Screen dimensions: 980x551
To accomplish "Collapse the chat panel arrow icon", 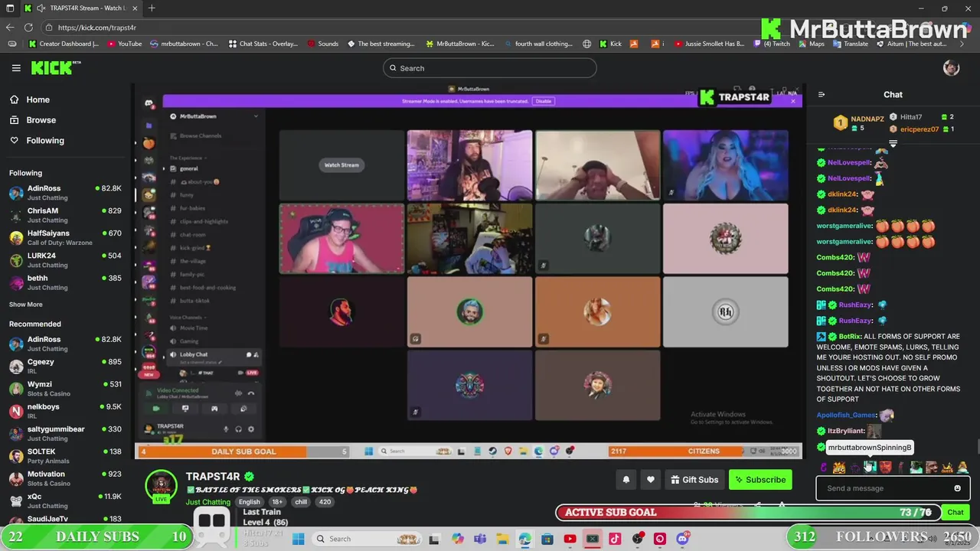I will pos(822,95).
